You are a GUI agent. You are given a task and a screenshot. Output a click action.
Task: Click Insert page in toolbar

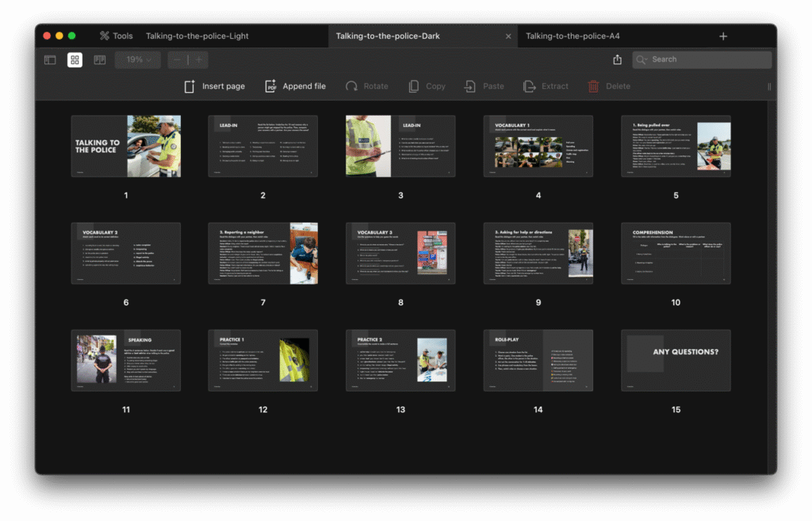point(214,86)
